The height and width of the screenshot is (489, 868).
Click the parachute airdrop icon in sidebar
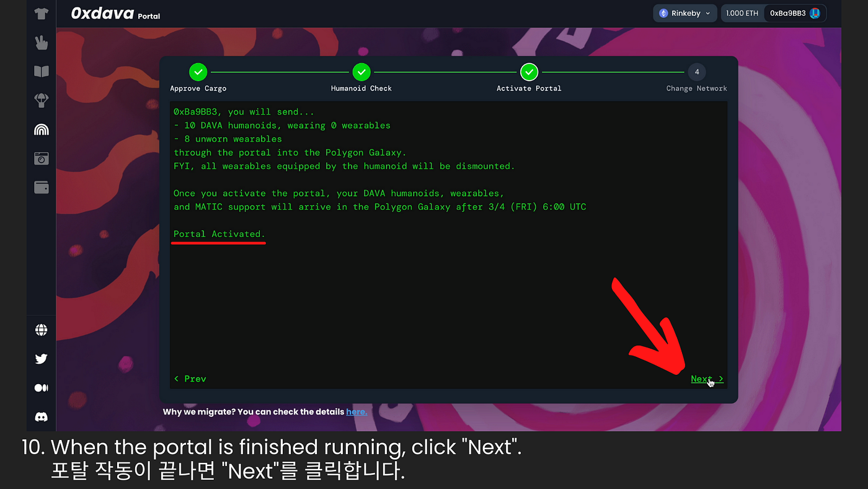point(42,101)
